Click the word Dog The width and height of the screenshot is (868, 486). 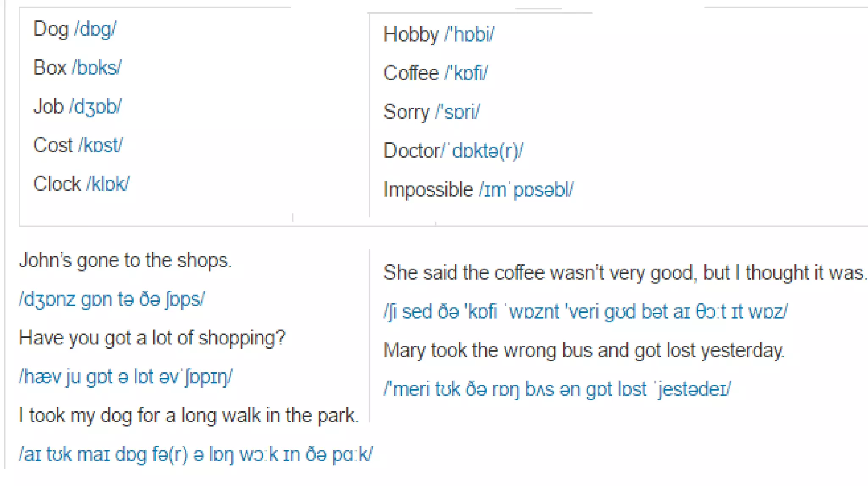click(50, 29)
